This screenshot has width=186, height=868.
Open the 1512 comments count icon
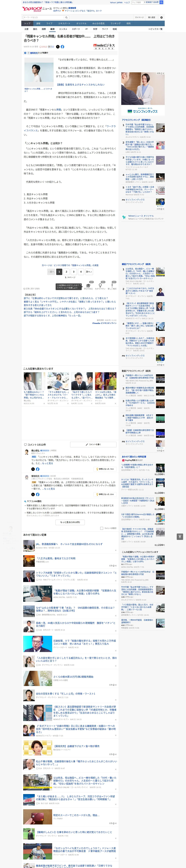[x=43, y=47]
